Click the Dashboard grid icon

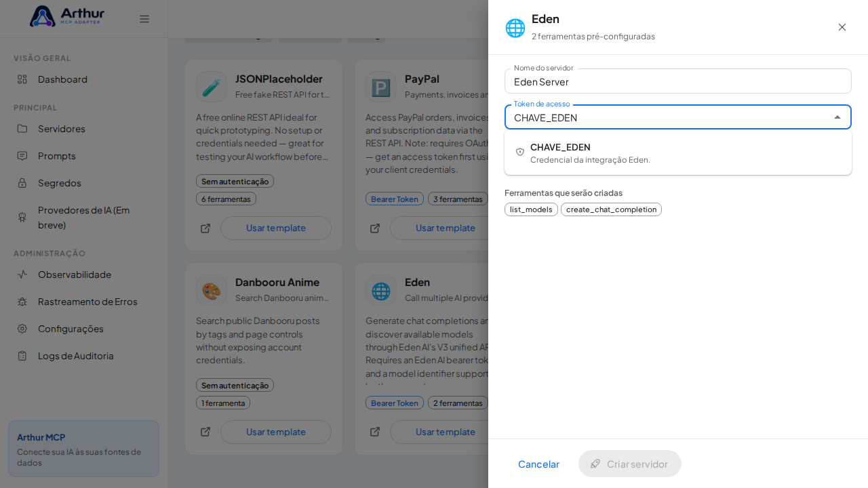[x=22, y=79]
